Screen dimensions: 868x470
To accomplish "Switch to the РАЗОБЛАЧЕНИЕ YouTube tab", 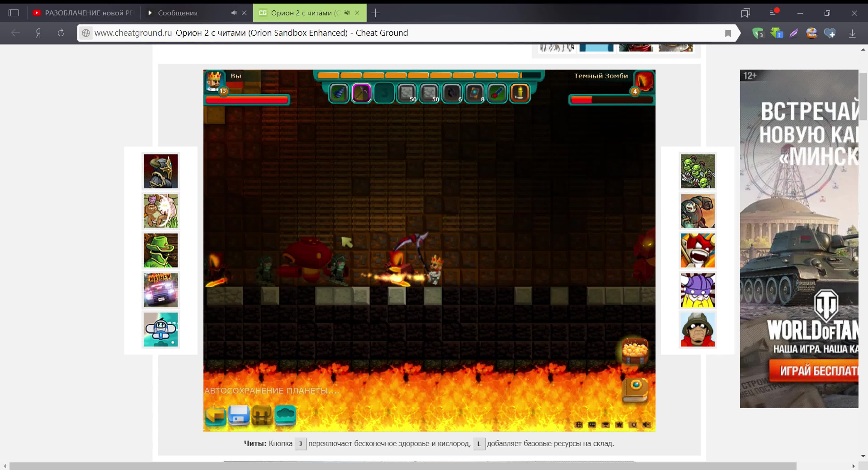I will pos(84,13).
